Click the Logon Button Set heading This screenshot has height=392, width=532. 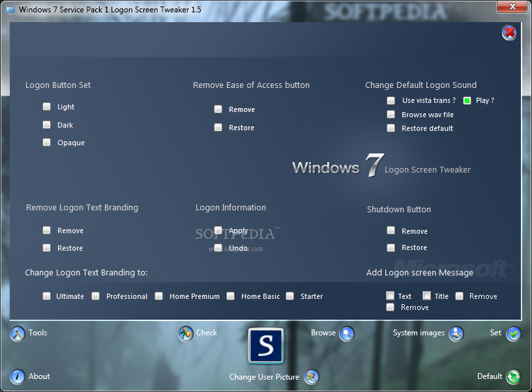pos(58,85)
